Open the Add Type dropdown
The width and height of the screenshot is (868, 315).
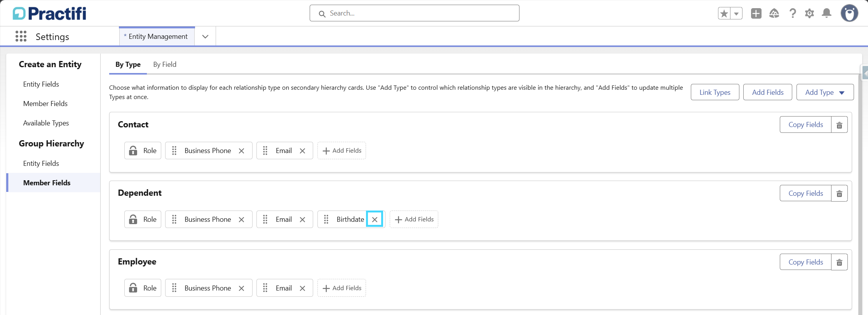tap(825, 92)
